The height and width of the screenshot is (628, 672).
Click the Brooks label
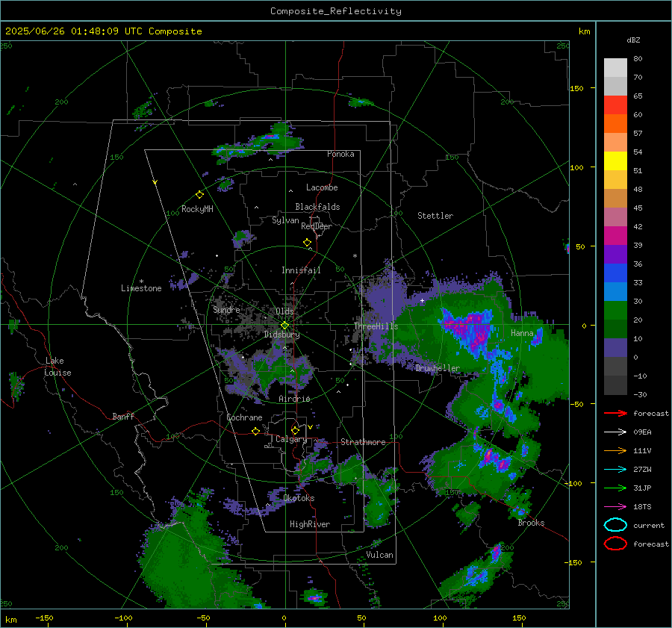click(531, 523)
